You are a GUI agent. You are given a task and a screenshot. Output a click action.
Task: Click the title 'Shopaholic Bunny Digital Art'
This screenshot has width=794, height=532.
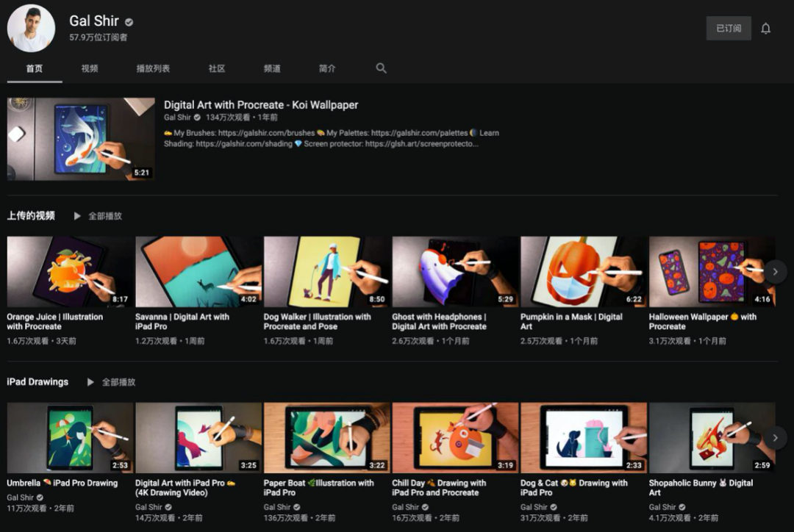(701, 487)
